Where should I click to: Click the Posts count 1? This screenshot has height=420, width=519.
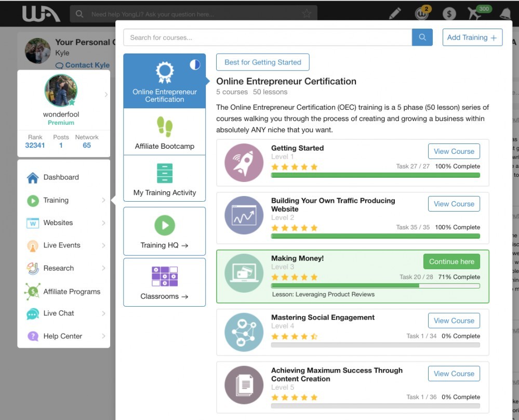(x=61, y=146)
